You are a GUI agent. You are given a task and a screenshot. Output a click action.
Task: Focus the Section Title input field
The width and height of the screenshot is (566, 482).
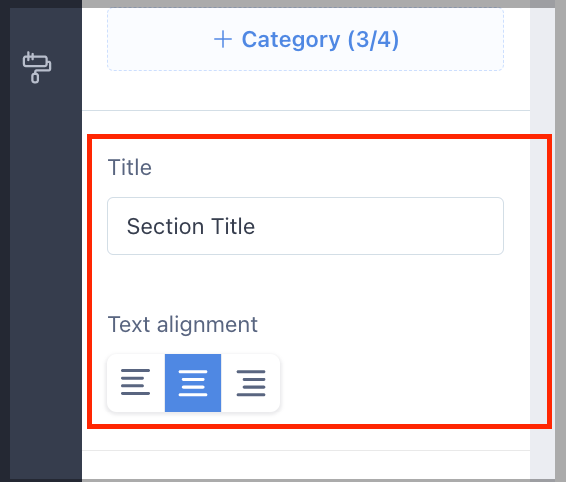click(305, 226)
